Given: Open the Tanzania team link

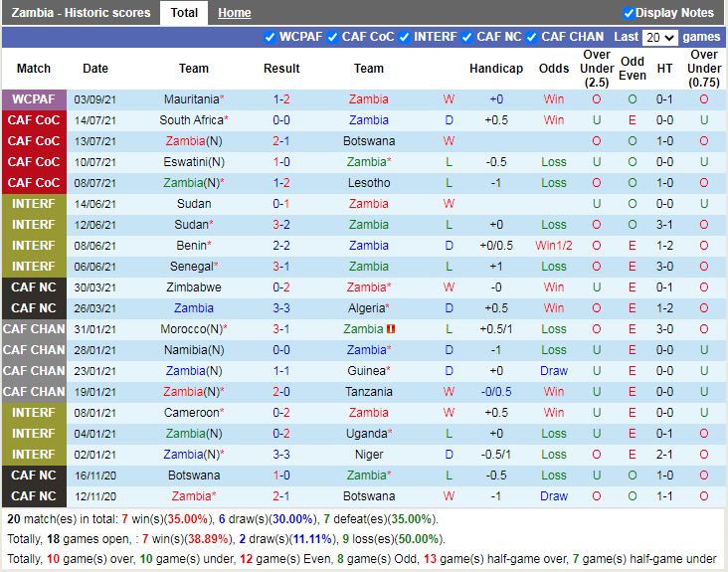Looking at the screenshot, I should click(369, 392).
